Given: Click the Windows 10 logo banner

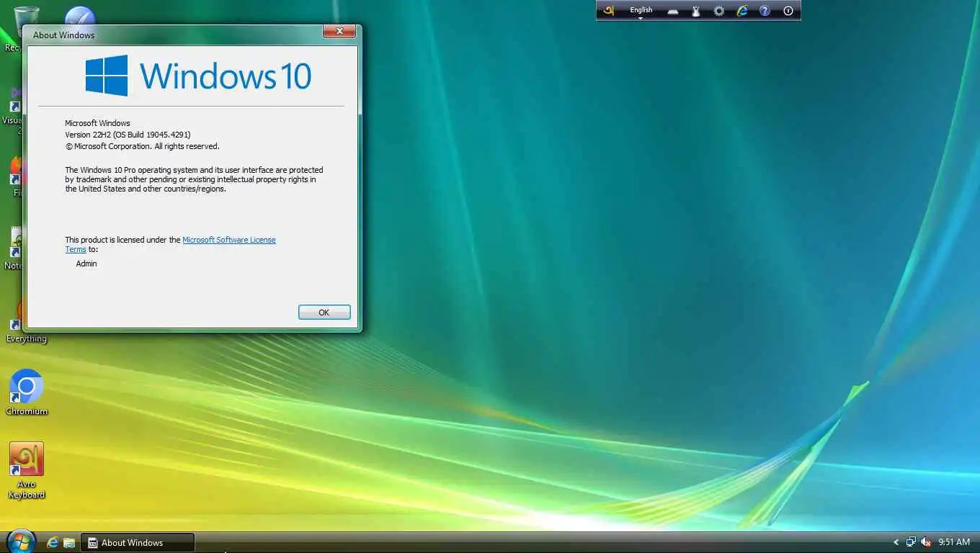Looking at the screenshot, I should click(198, 76).
